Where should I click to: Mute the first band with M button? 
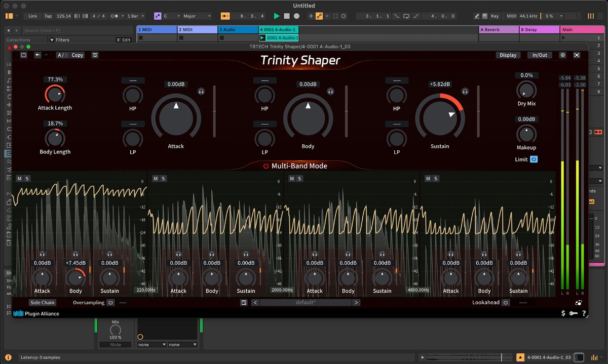click(x=19, y=178)
